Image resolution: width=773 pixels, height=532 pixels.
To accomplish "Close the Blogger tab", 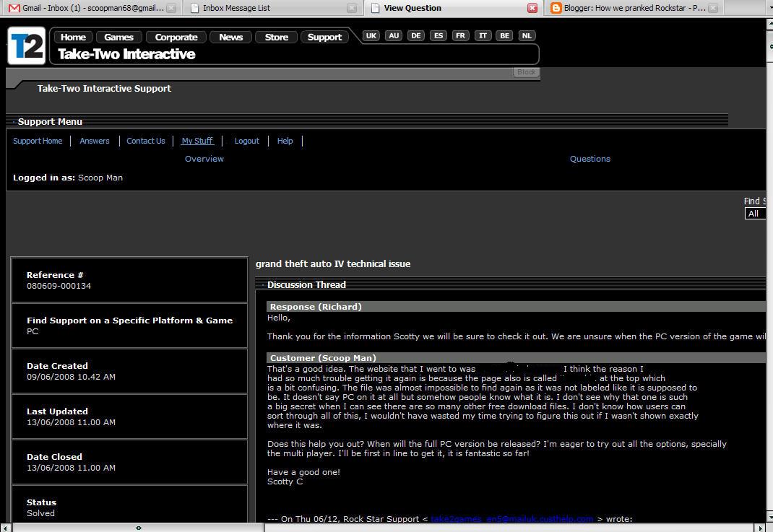I will 713,8.
